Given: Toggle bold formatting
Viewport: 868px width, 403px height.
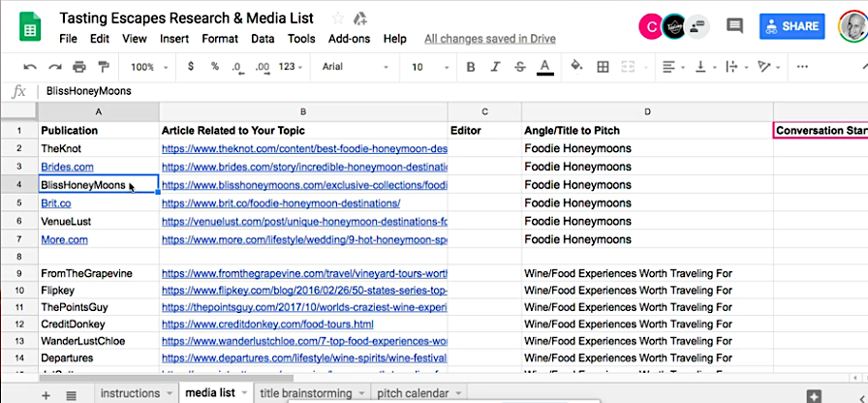Looking at the screenshot, I should point(471,67).
